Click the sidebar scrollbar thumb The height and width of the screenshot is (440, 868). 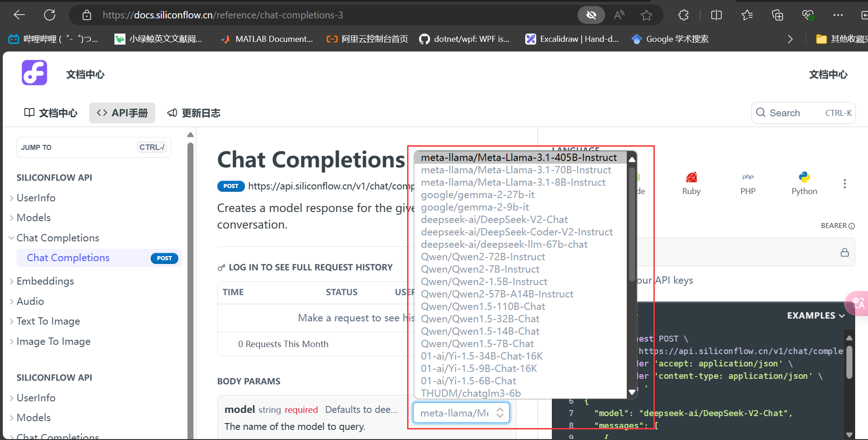(x=190, y=291)
